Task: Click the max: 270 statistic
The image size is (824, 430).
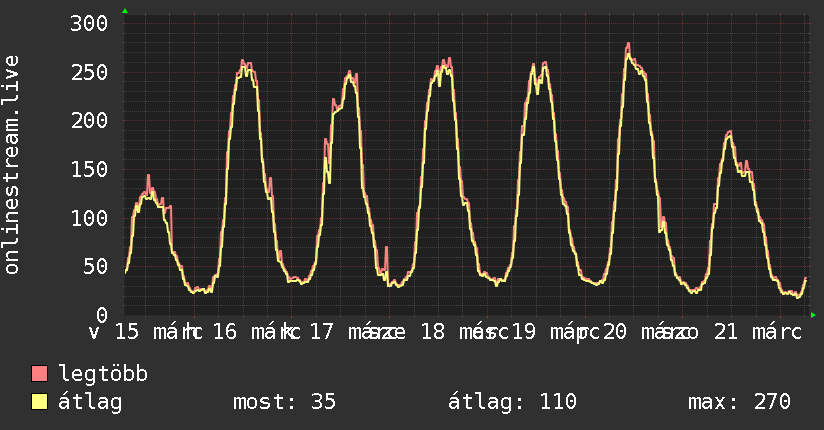Action: (x=739, y=402)
